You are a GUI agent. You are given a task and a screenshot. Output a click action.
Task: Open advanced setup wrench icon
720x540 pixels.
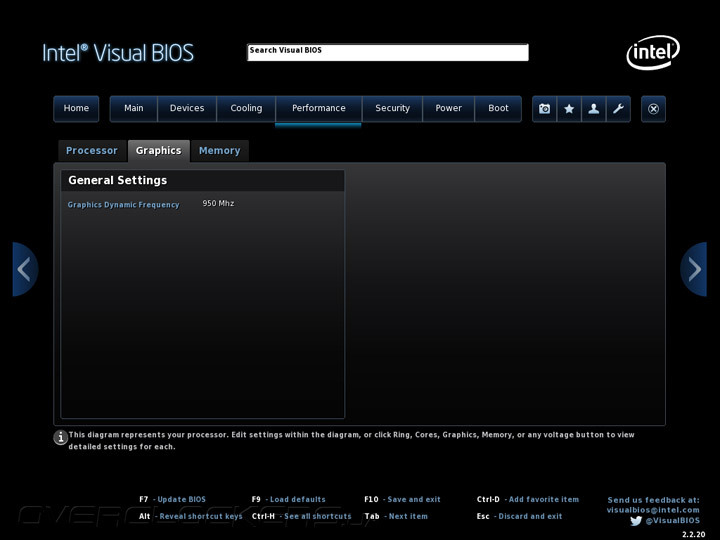pos(618,109)
